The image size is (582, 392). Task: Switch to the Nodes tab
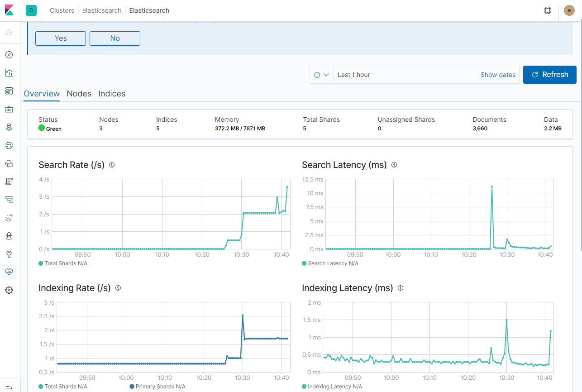[x=79, y=94]
